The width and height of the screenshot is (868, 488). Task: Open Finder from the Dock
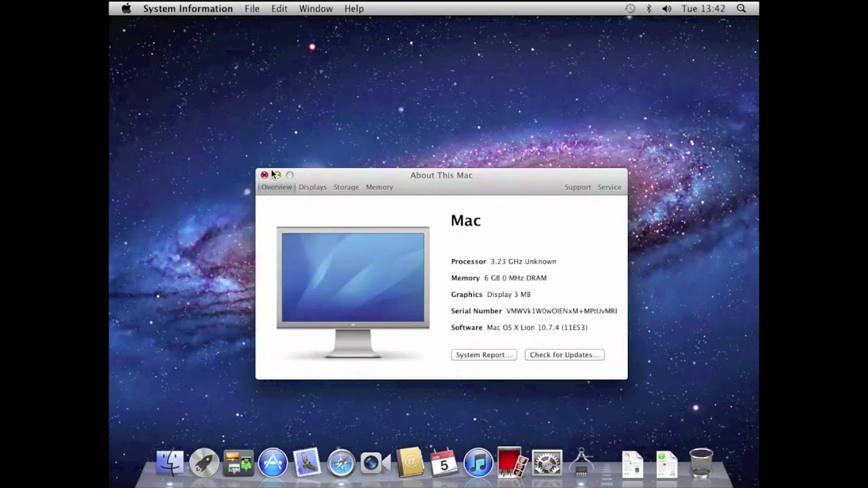tap(170, 463)
